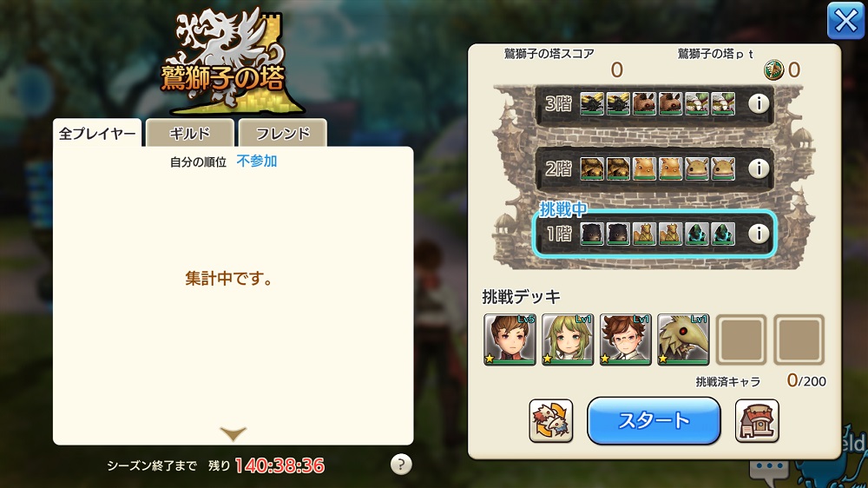Image resolution: width=868 pixels, height=488 pixels.
Task: Open the shop building icon
Action: 757,421
